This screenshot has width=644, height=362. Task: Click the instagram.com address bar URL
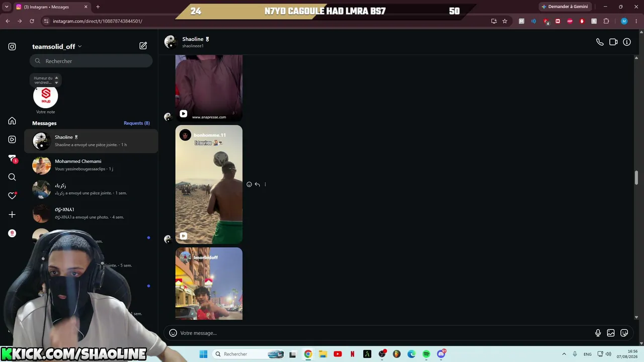pos(98,21)
